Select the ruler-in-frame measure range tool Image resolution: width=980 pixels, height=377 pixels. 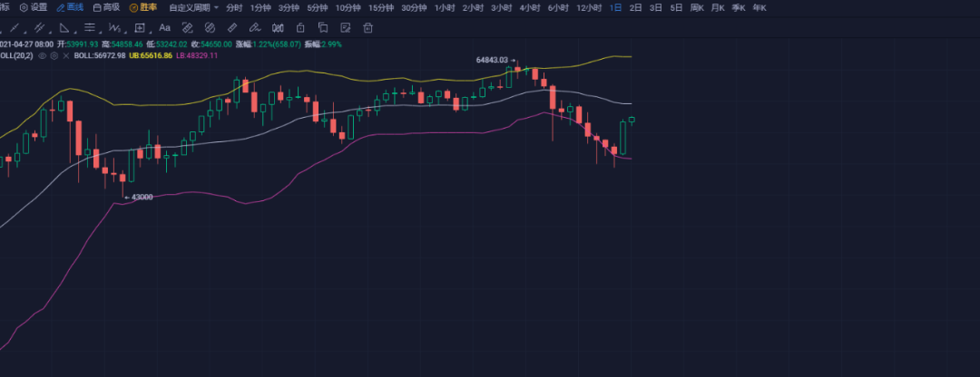[187, 27]
